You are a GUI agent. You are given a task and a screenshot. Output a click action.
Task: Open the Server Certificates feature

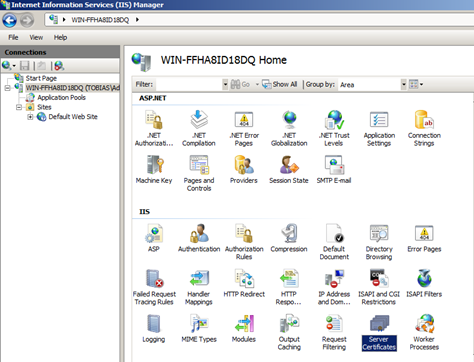coord(379,333)
